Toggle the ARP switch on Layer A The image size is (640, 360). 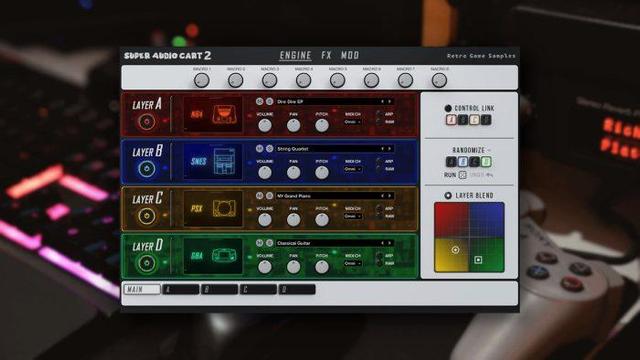[379, 114]
